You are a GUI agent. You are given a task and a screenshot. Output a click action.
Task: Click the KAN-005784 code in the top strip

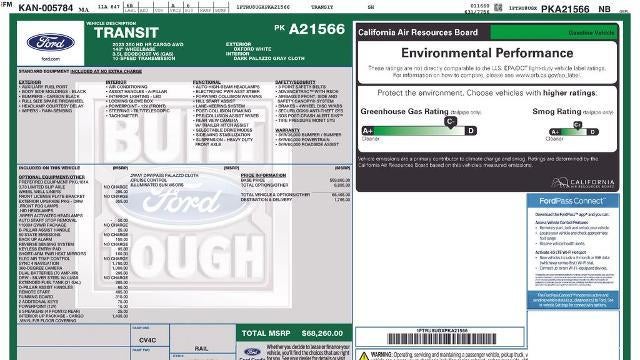point(46,8)
